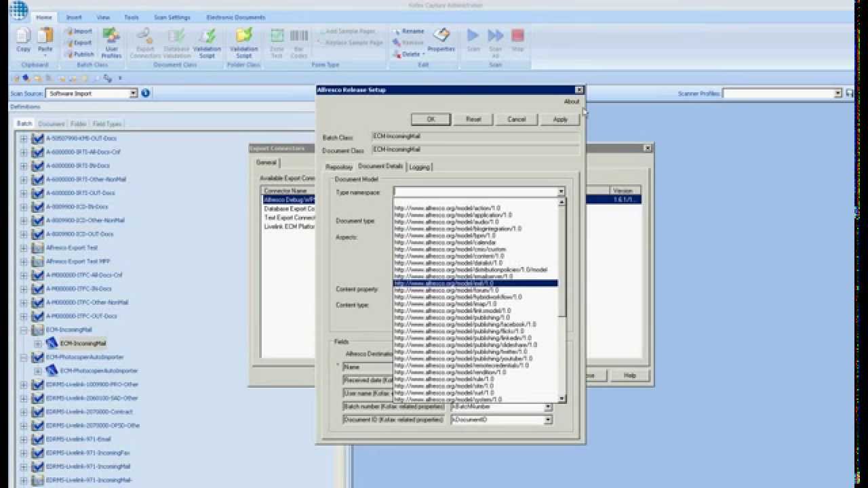This screenshot has height=488, width=868.
Task: Click Export in the Batch Class group
Action: [x=79, y=43]
